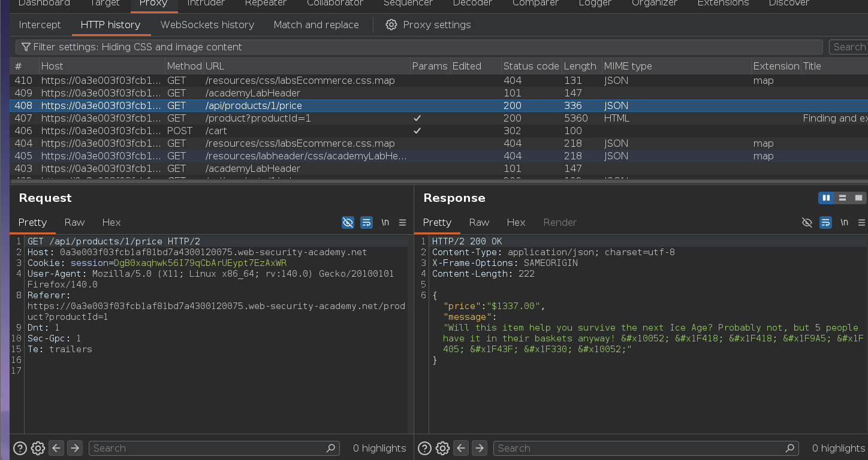Open the Intruder main tab

tap(206, 4)
